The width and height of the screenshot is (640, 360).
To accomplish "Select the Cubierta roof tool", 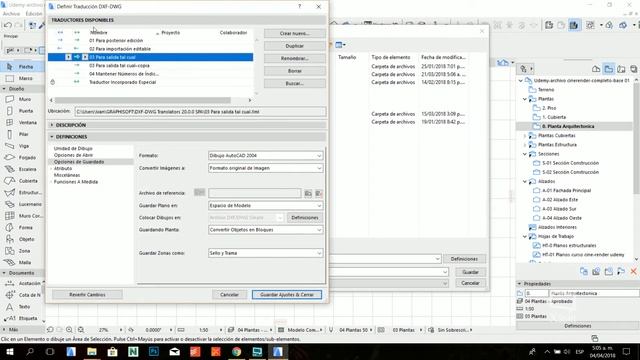I will [22, 181].
